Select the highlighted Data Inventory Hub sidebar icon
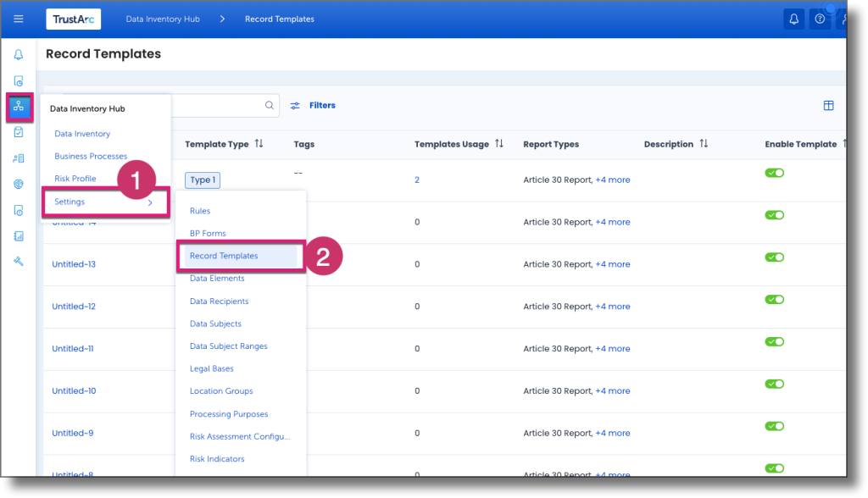The width and height of the screenshot is (868, 498). 18,108
